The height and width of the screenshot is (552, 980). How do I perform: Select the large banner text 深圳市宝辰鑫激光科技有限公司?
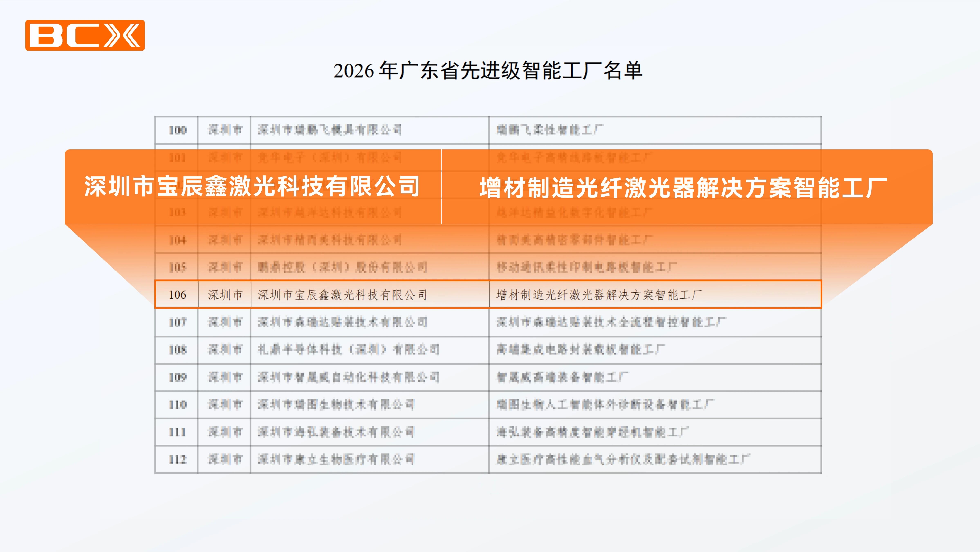252,187
